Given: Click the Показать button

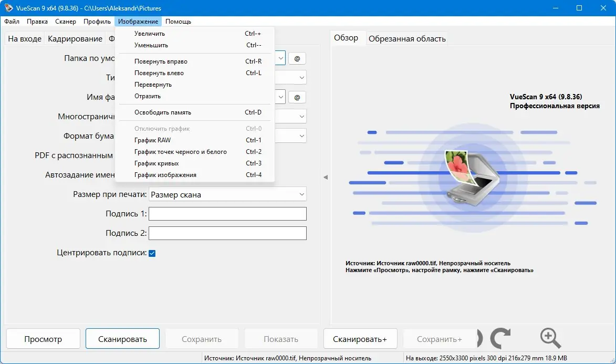Looking at the screenshot, I should (281, 339).
